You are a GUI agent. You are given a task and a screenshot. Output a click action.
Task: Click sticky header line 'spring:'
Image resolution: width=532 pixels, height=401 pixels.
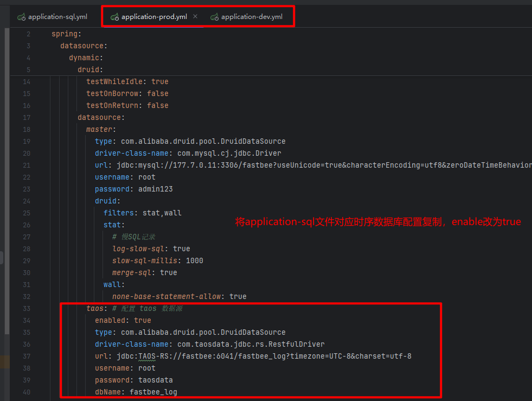67,34
